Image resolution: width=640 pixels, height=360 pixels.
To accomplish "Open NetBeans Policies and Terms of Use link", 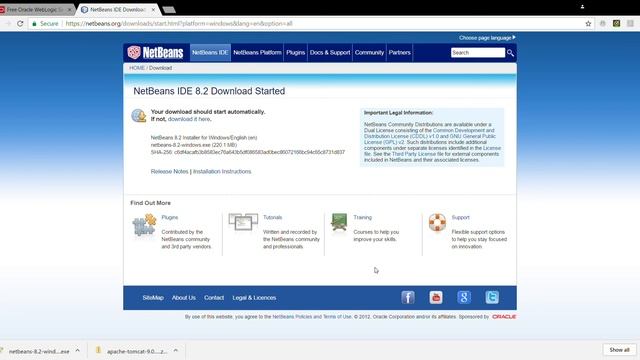I will [x=312, y=317].
